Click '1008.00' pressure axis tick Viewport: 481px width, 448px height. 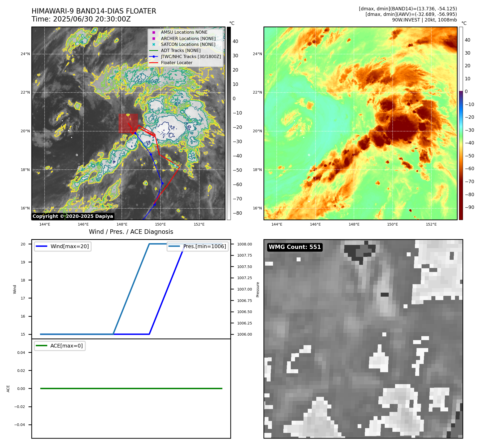(245, 244)
